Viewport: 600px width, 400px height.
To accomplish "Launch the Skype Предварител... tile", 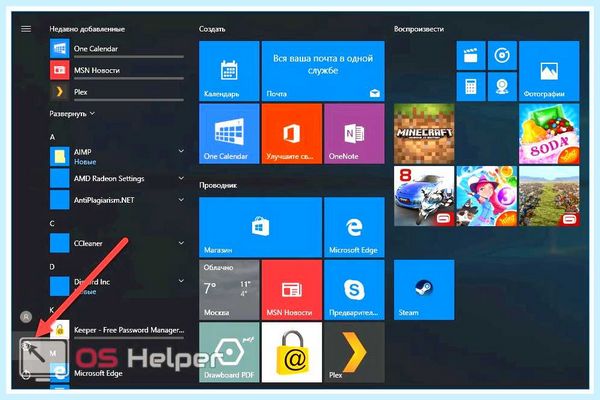I will point(354,290).
